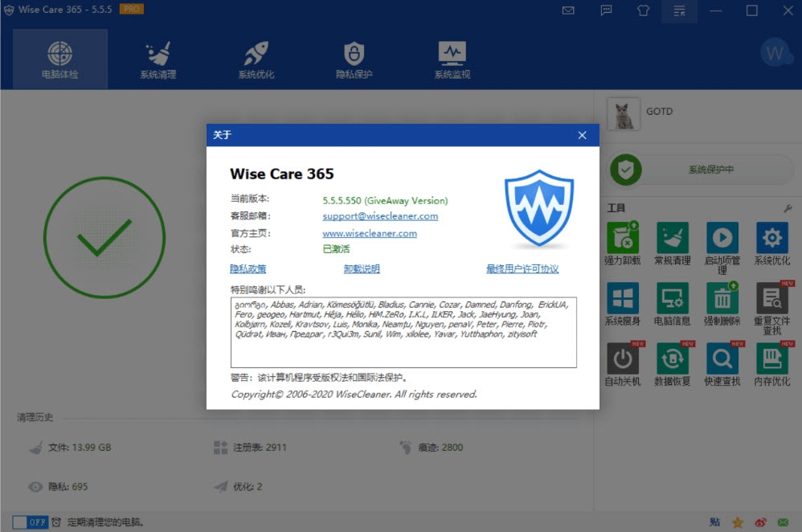Close the 关于 about dialog
Viewport: 802px width, 532px height.
click(582, 135)
